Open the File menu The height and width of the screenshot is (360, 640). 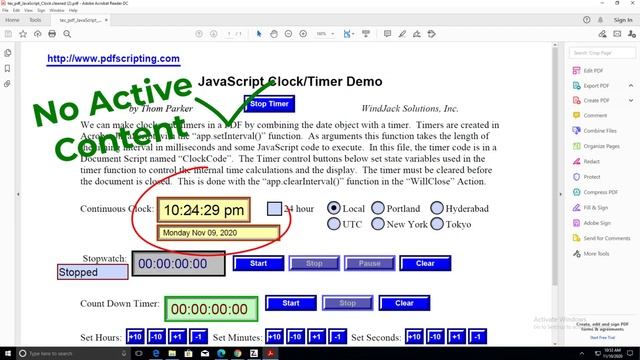[5, 10]
